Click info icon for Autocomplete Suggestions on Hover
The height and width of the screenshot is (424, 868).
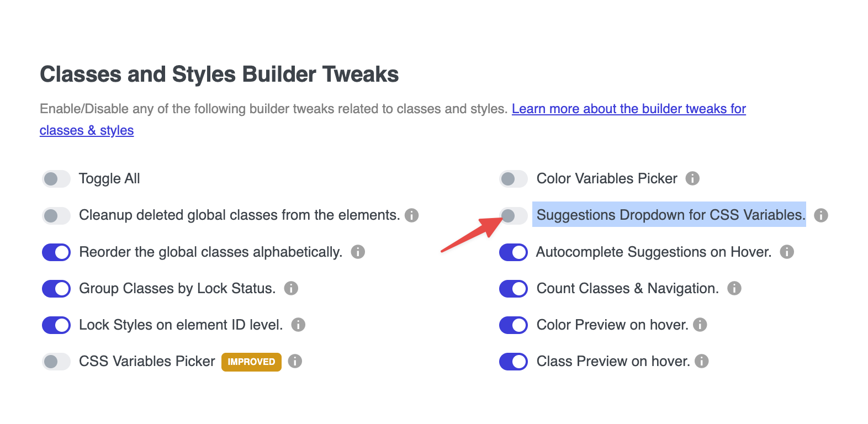click(787, 252)
